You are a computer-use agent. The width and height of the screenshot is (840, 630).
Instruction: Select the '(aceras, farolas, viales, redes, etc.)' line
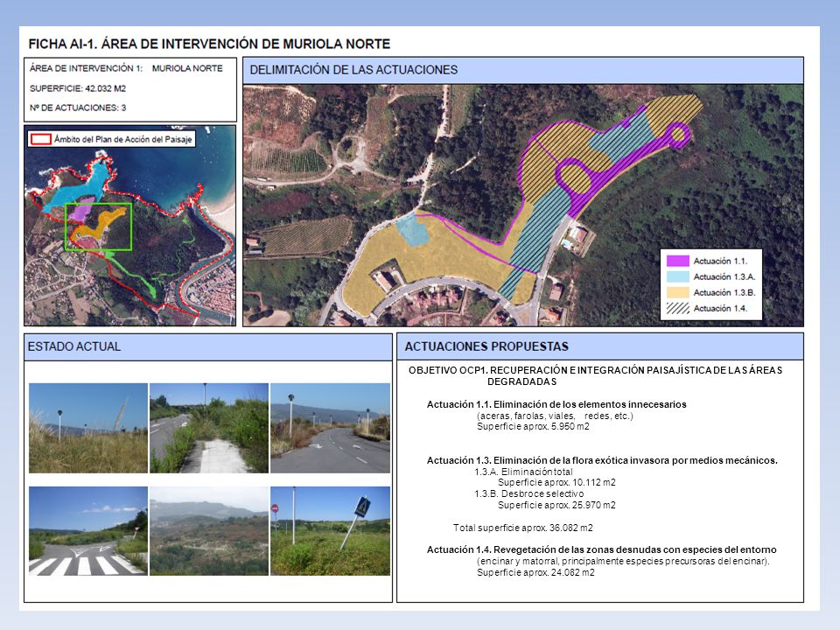tap(555, 416)
